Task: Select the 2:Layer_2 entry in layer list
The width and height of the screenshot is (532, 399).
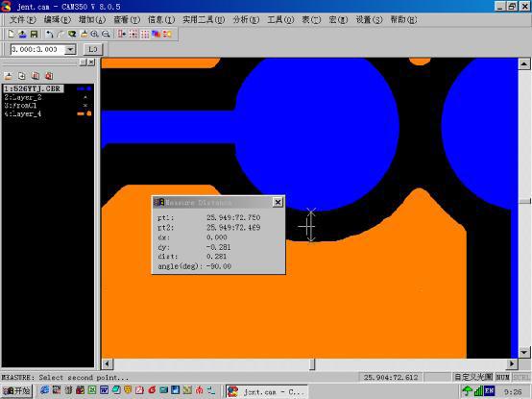Action: click(23, 97)
